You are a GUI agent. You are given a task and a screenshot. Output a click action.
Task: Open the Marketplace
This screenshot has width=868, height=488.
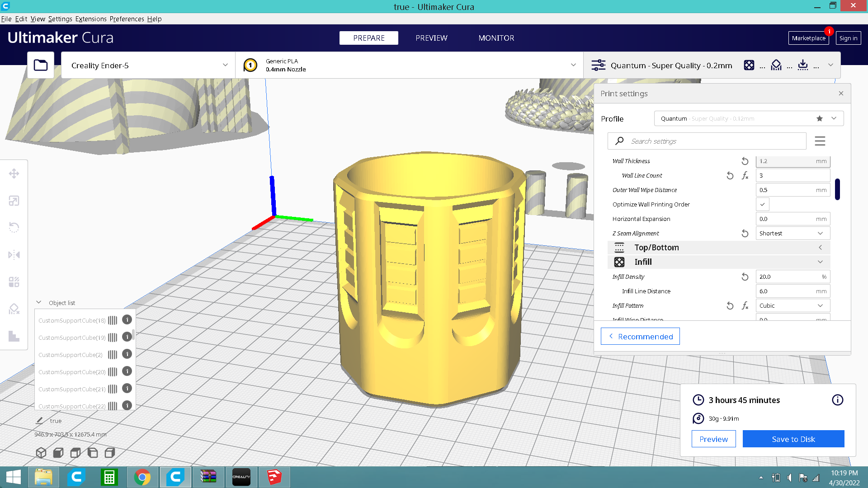(809, 38)
